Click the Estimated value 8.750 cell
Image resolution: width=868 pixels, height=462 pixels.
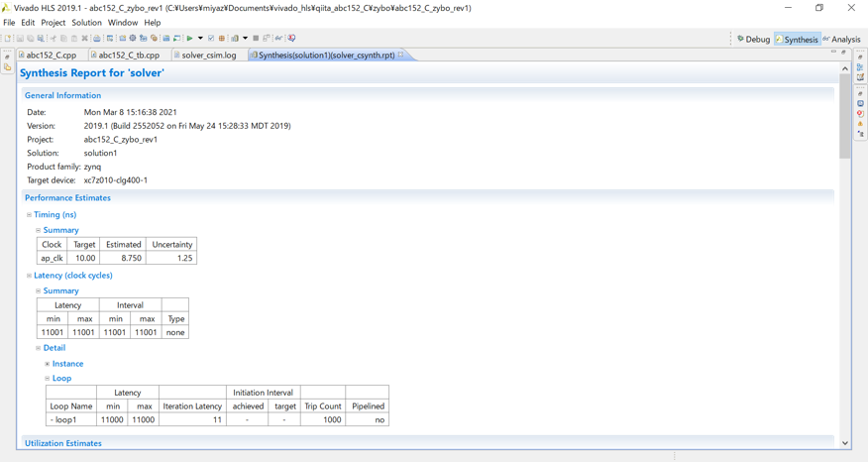124,258
